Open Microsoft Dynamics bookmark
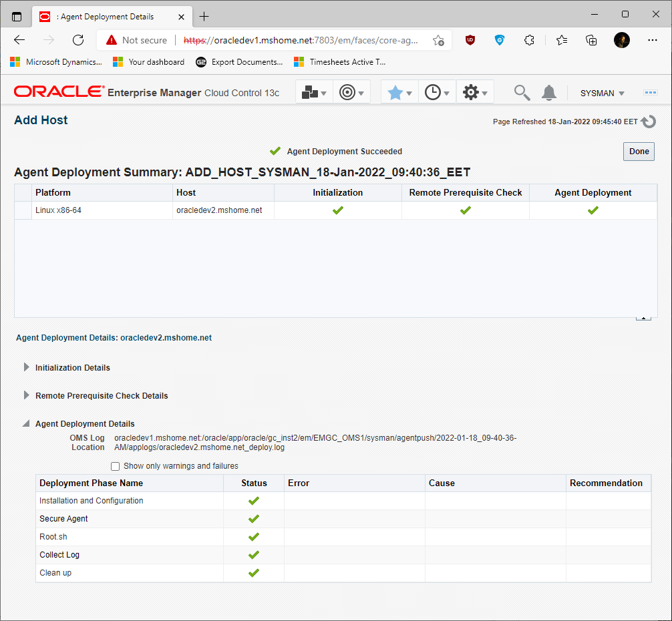Viewport: 672px width, 621px height. tap(56, 62)
